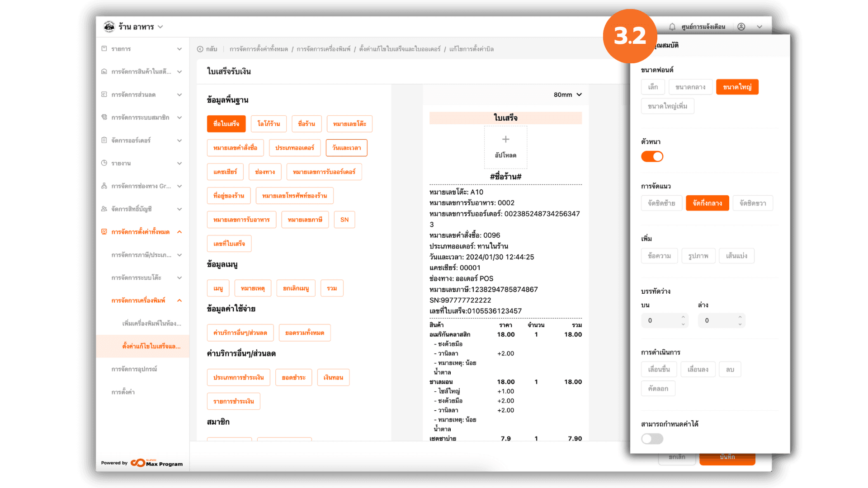Click the back arrow icon labeled กลับ

pos(200,49)
